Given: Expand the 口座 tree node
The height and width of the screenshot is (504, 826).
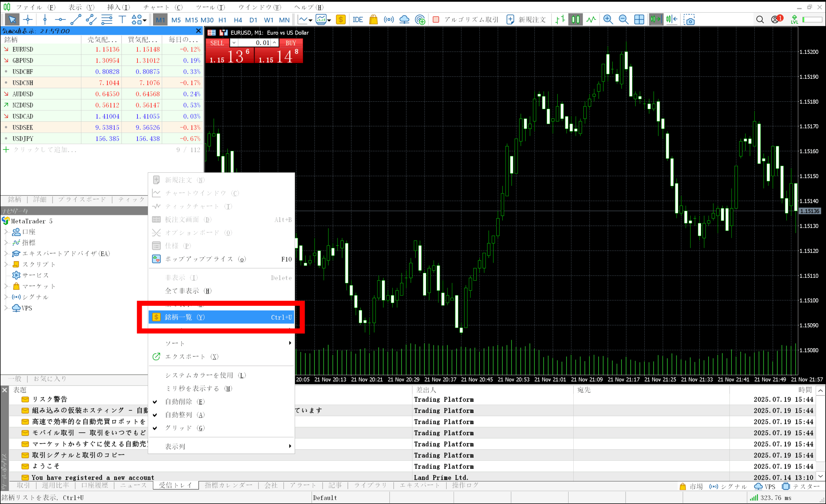Looking at the screenshot, I should click(x=6, y=232).
